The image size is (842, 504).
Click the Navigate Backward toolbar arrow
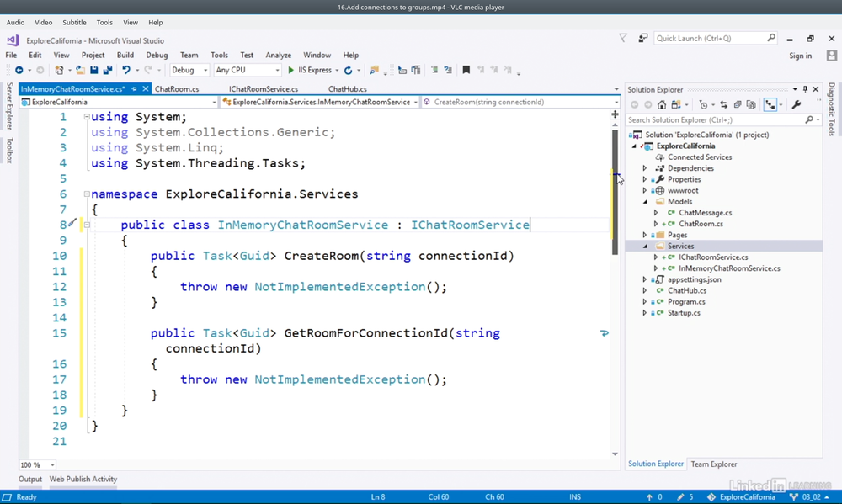click(x=19, y=70)
